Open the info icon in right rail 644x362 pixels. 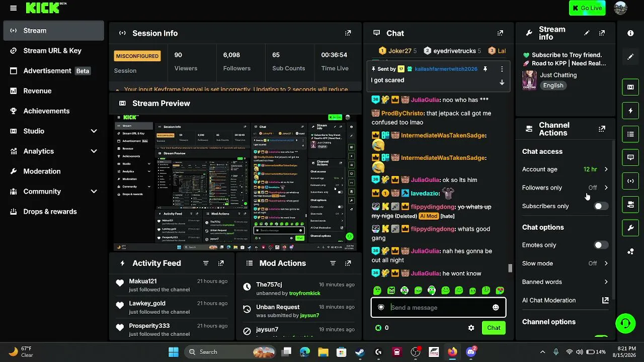pos(630,33)
